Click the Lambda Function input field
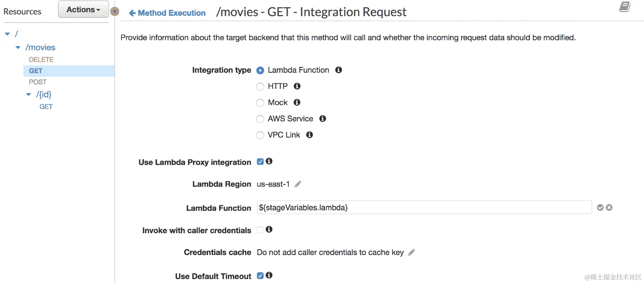Image resolution: width=644 pixels, height=283 pixels. pyautogui.click(x=424, y=207)
